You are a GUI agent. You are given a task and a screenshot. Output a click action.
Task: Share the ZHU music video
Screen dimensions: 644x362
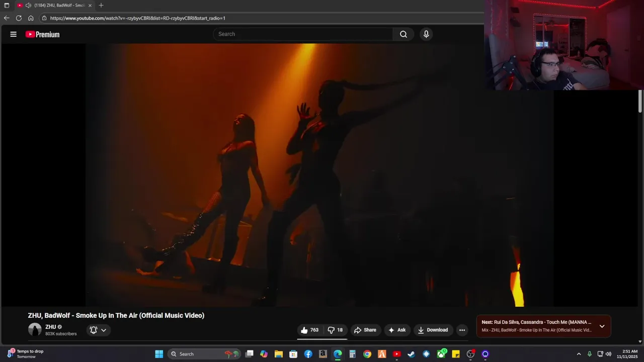point(365,330)
